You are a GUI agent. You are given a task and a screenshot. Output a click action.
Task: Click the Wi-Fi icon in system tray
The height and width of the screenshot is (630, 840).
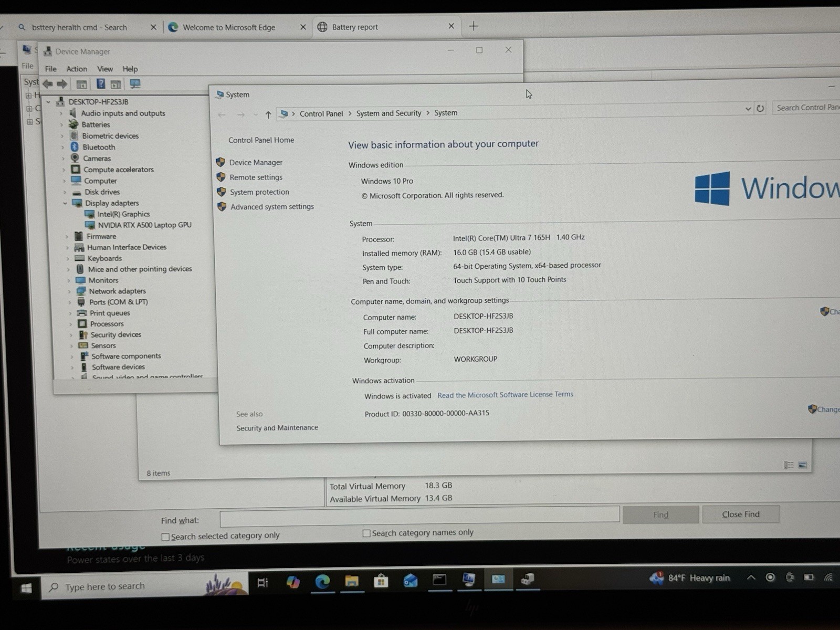tap(828, 577)
